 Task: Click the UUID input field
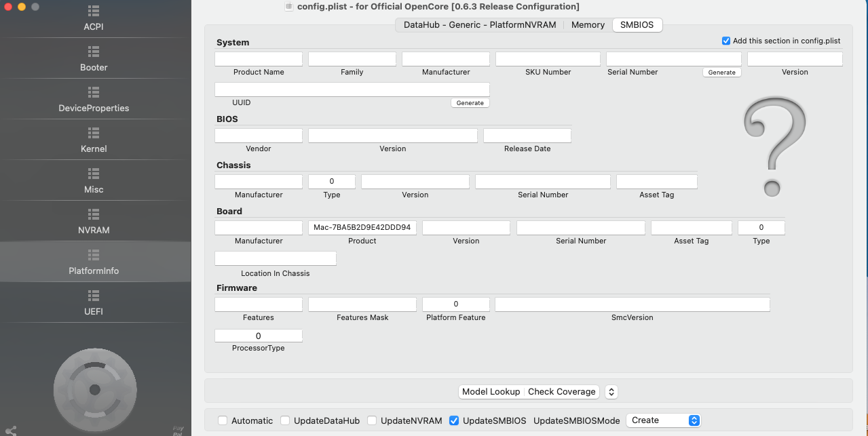click(352, 90)
